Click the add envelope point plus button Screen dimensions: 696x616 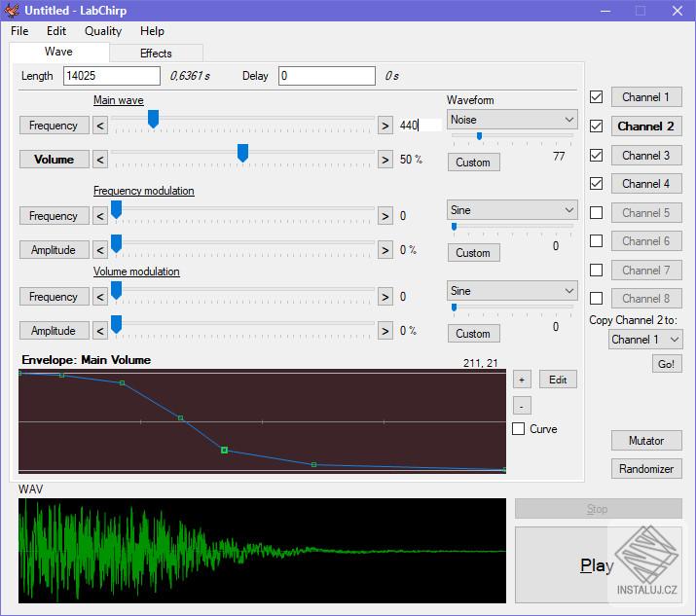pos(522,380)
